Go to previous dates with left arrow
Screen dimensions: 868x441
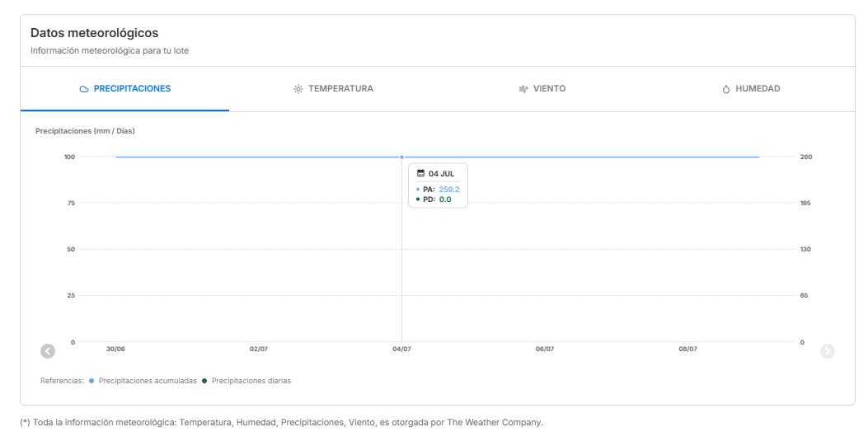tap(48, 351)
